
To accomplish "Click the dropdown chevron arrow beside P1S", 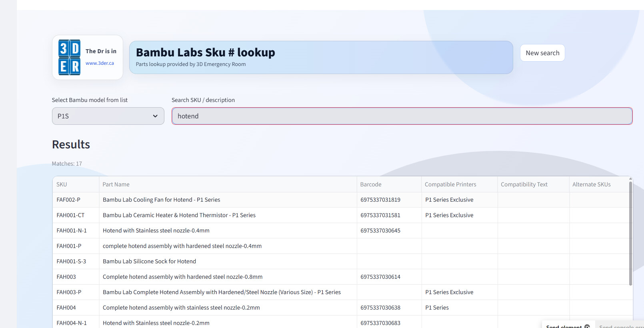I will [x=155, y=116].
